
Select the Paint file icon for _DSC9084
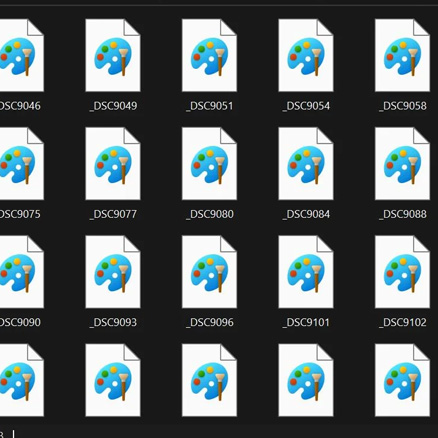pos(306,164)
